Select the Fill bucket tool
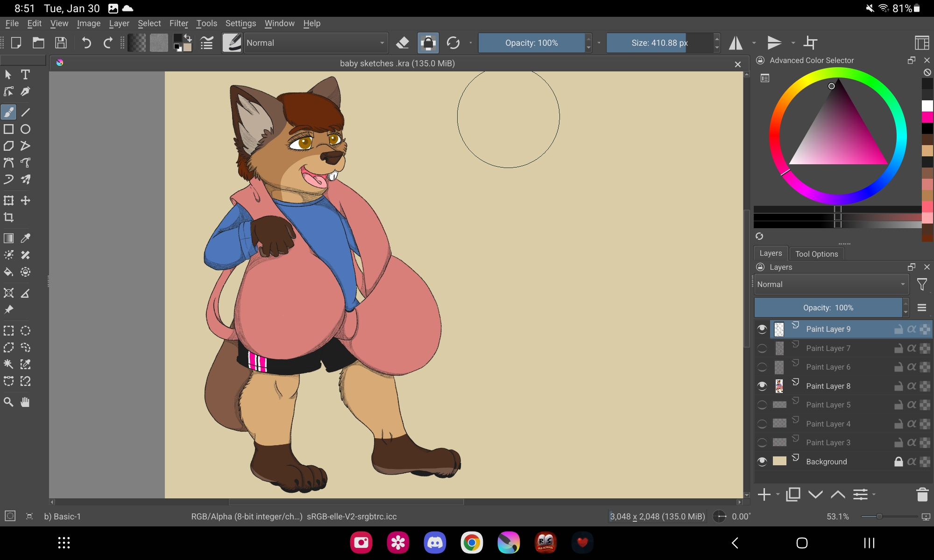The width and height of the screenshot is (934, 560). click(x=8, y=272)
